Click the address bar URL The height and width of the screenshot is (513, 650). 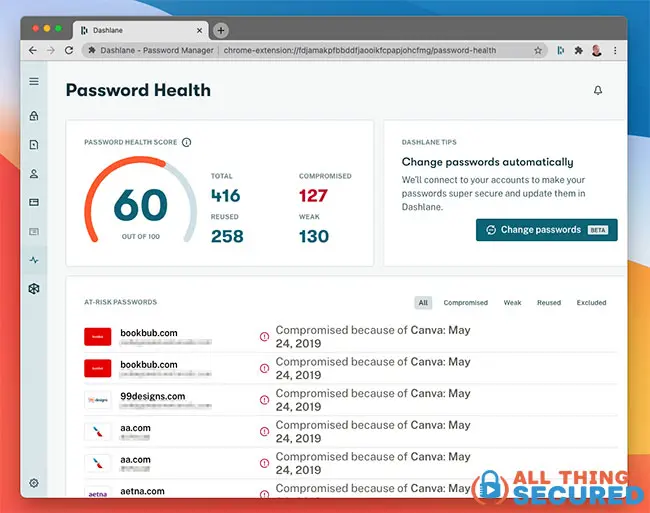click(359, 51)
